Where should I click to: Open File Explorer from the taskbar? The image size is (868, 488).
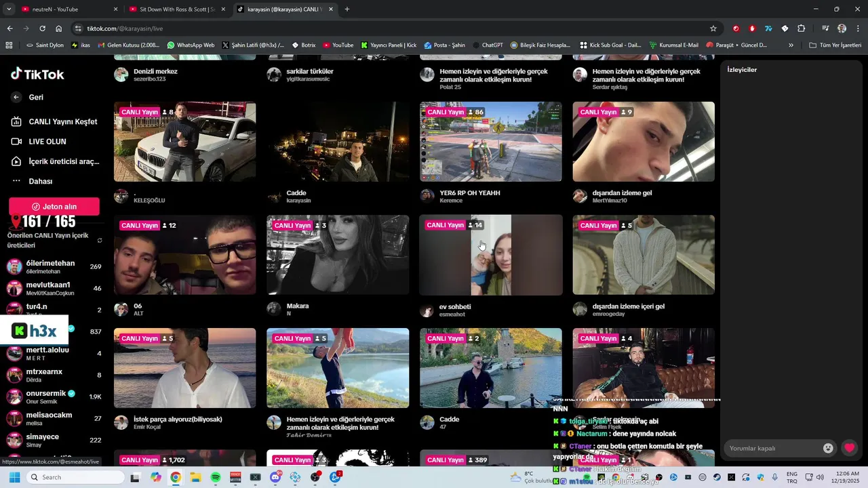coord(195,477)
